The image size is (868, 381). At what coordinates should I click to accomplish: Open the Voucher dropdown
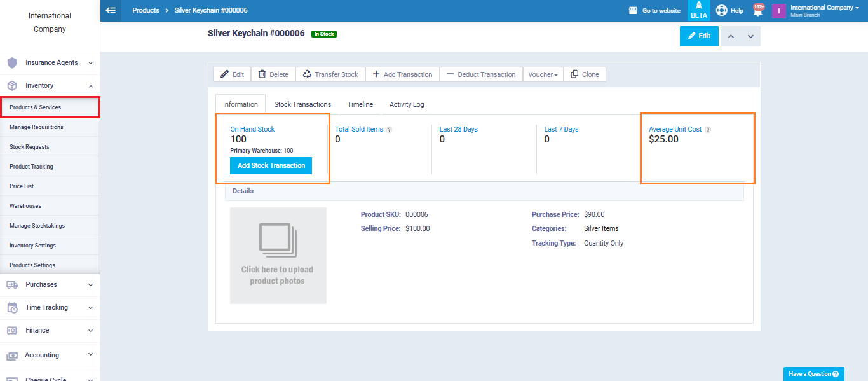pos(543,74)
